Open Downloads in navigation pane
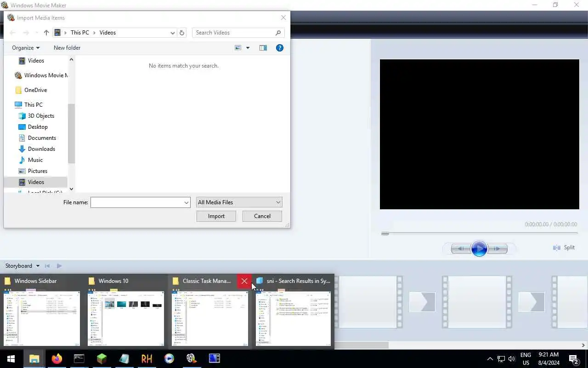Image resolution: width=588 pixels, height=368 pixels. click(x=36, y=149)
